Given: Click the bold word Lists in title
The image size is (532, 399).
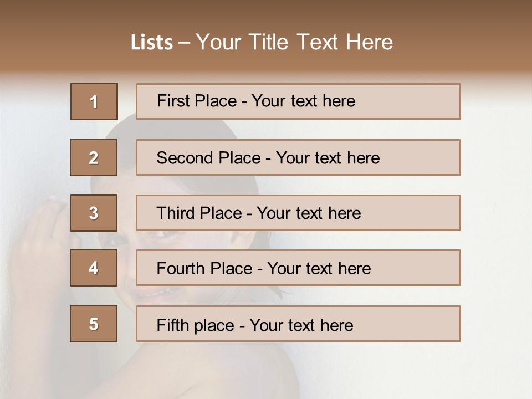Looking at the screenshot, I should pos(152,43).
